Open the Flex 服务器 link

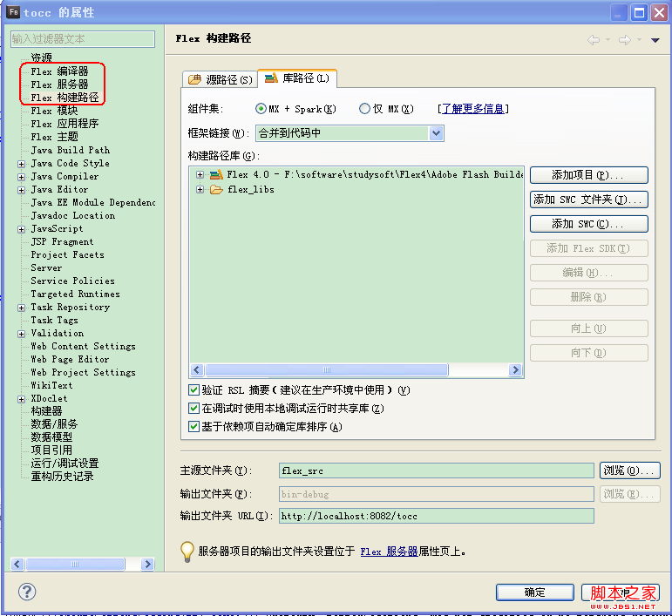click(x=389, y=552)
